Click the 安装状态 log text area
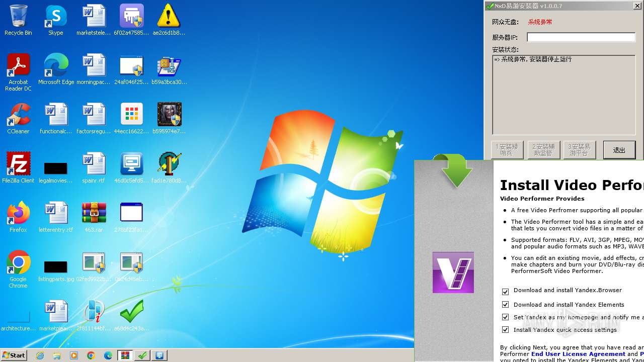The image size is (644, 362). 563,95
